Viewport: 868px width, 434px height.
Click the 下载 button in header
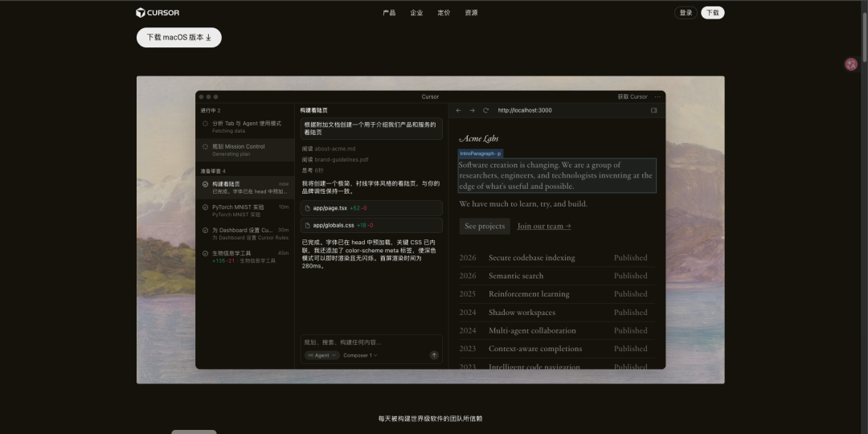712,13
